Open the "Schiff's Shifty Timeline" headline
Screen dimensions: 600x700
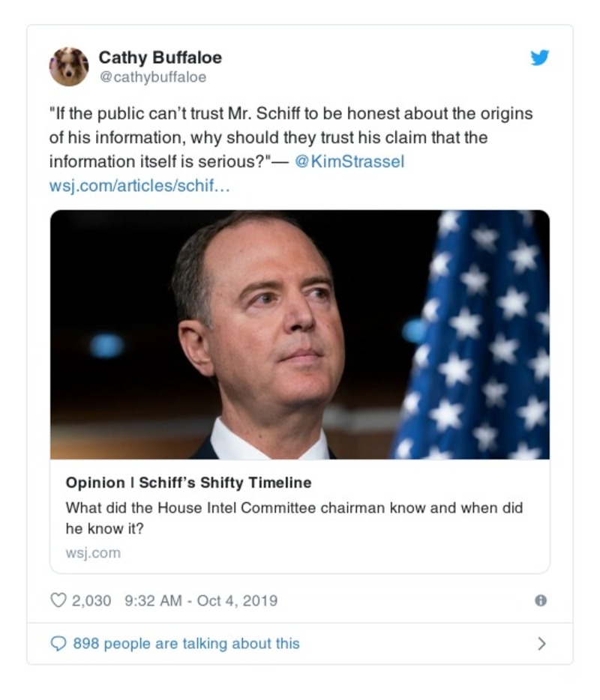point(188,483)
